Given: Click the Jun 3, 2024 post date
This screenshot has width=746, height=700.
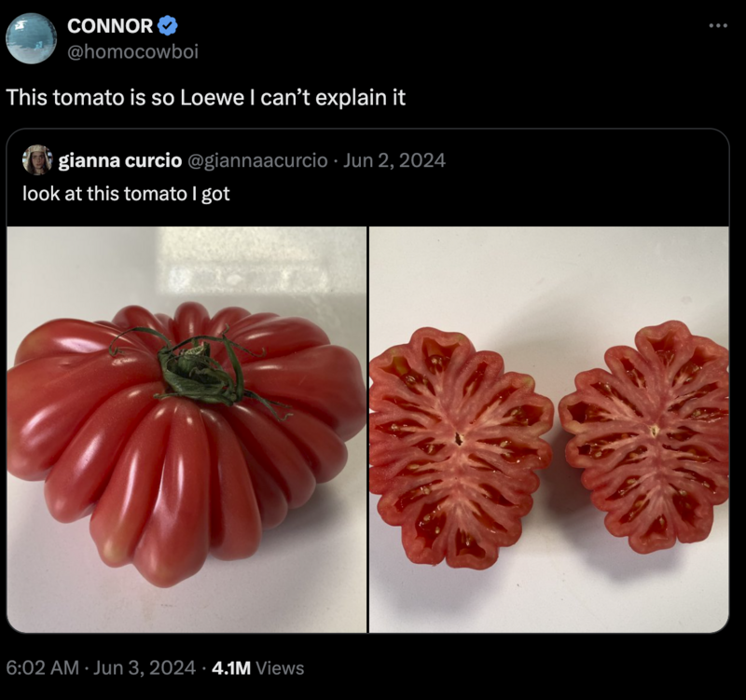Looking at the screenshot, I should click(145, 667).
